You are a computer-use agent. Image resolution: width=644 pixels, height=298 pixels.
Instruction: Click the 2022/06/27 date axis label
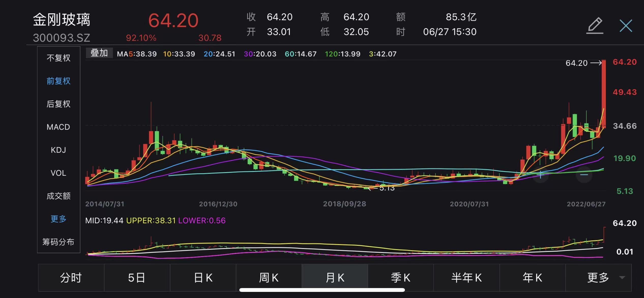[x=586, y=204]
